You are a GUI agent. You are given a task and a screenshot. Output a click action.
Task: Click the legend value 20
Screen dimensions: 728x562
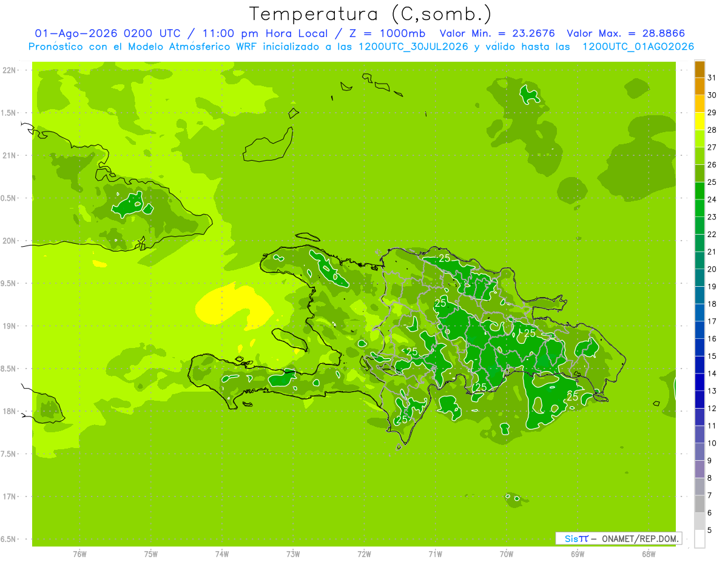coord(712,269)
